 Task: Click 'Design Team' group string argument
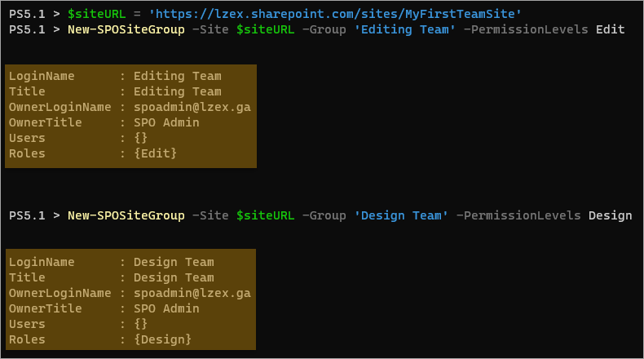tap(401, 215)
